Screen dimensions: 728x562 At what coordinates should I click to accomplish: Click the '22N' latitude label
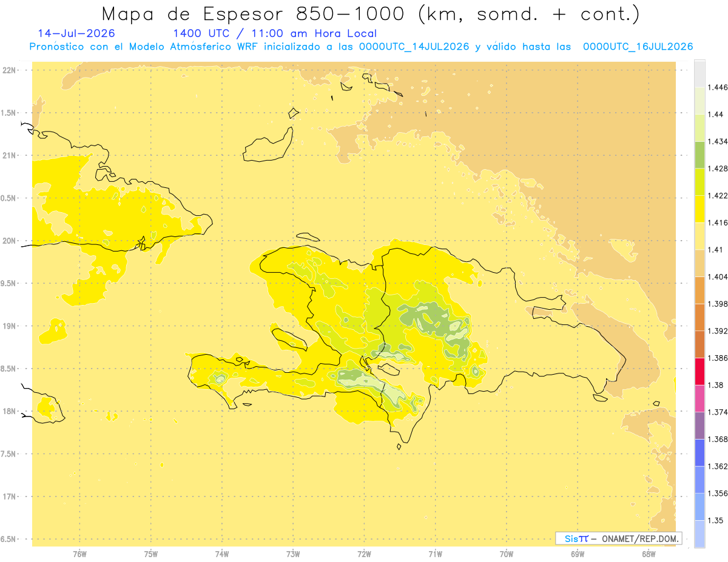click(x=9, y=70)
